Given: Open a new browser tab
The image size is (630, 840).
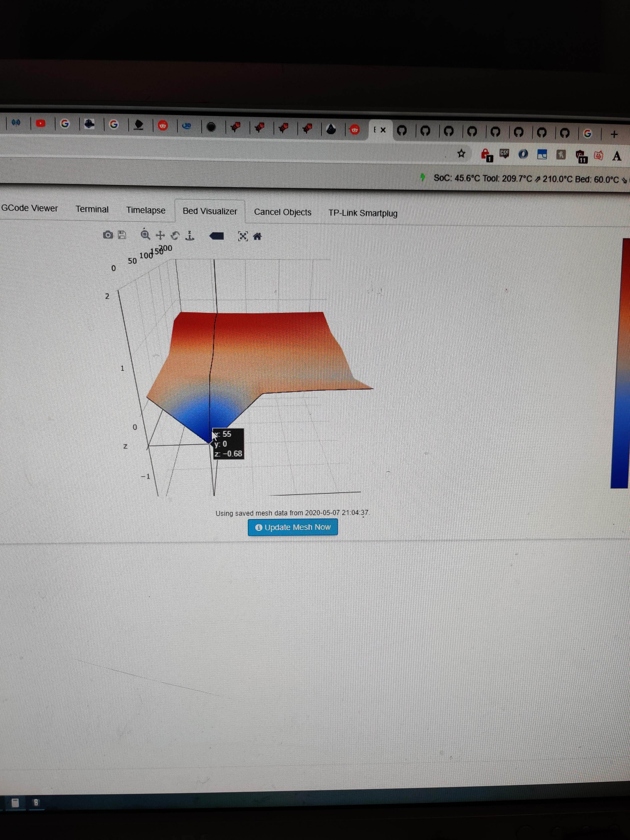Looking at the screenshot, I should click(614, 134).
